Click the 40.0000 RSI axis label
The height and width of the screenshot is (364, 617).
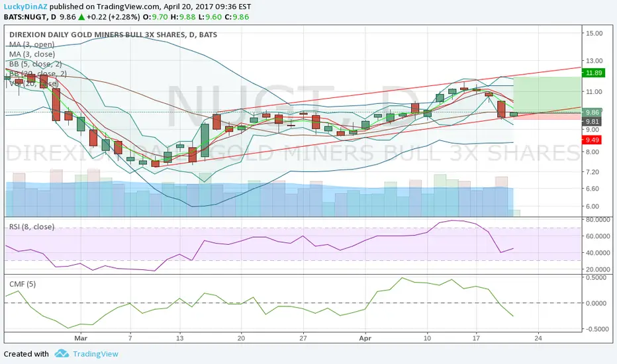(598, 253)
